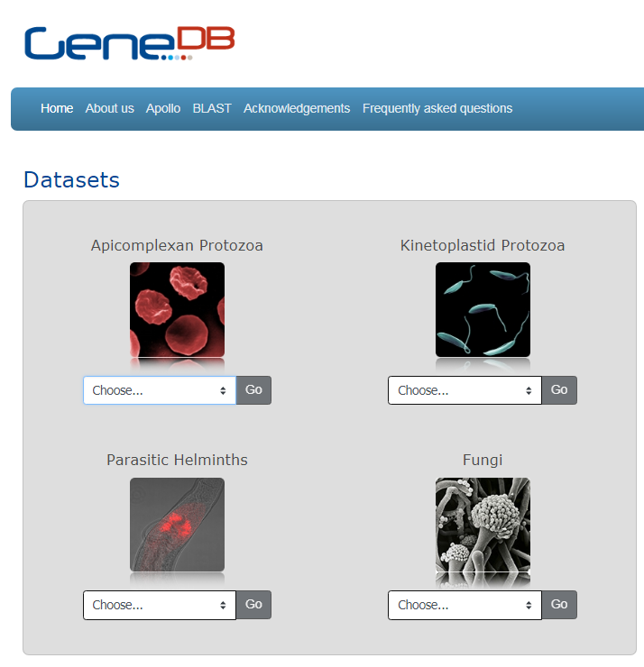Click Go under Parasitic Helminths
Screen dimensions: 644x667
click(x=253, y=605)
